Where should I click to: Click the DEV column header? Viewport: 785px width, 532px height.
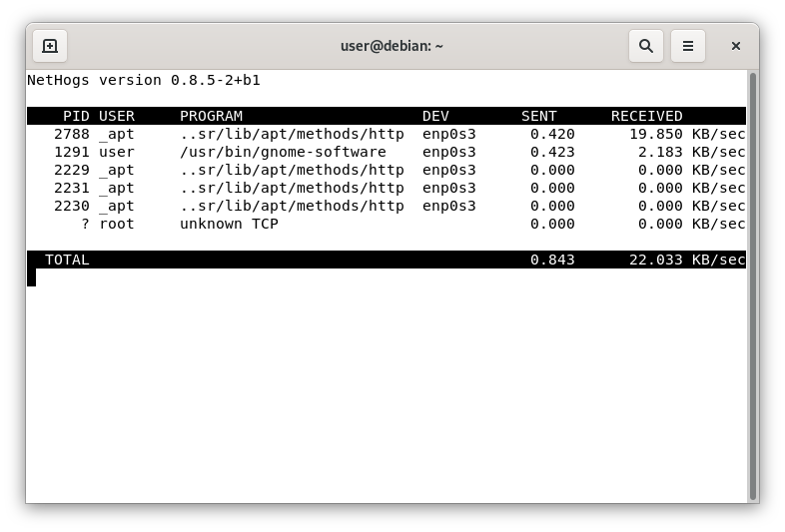pos(435,116)
